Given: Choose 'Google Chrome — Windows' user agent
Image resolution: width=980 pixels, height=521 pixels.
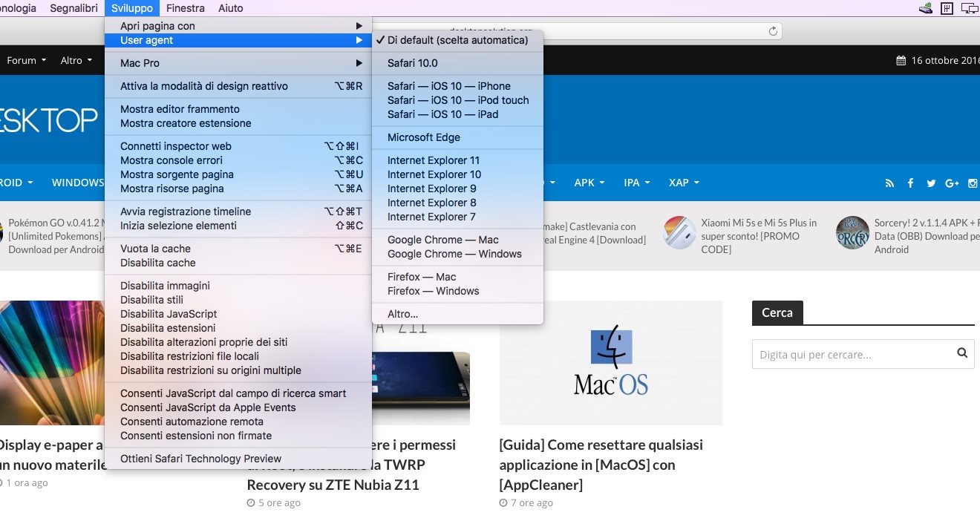Looking at the screenshot, I should 457,254.
